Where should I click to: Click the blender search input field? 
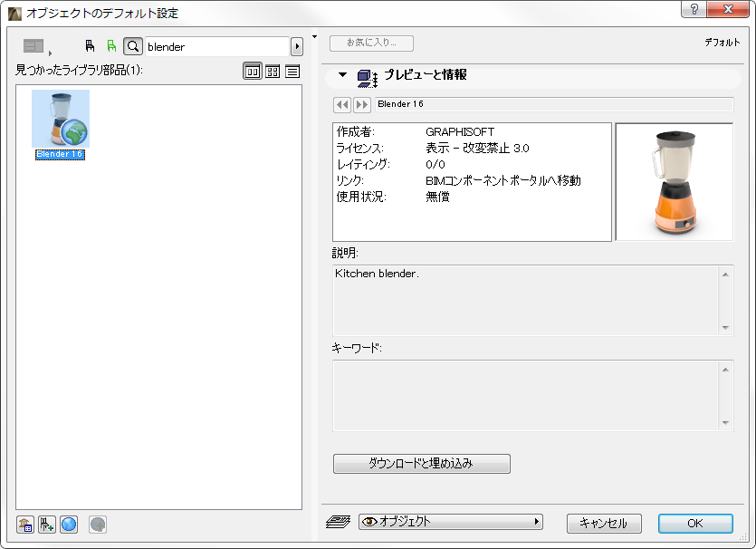(217, 47)
